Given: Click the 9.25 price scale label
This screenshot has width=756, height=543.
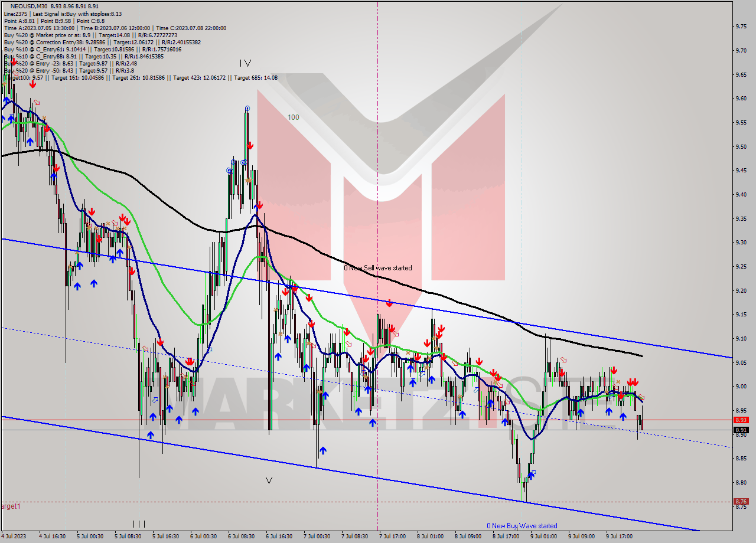Looking at the screenshot, I should pyautogui.click(x=742, y=266).
